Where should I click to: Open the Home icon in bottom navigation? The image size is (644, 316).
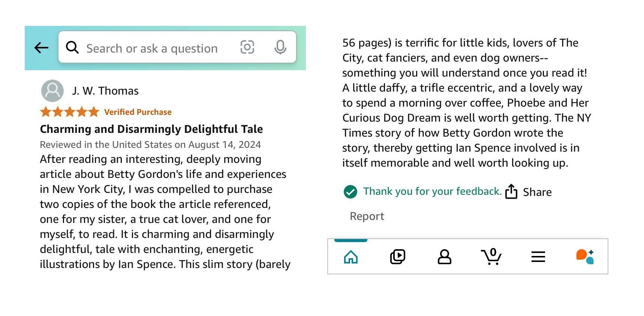click(351, 257)
